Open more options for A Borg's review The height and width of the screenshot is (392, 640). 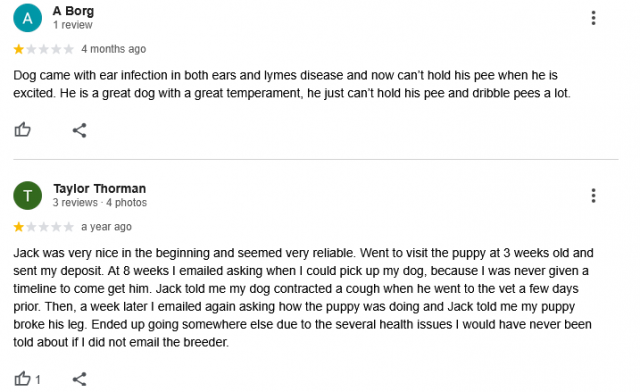tap(593, 18)
